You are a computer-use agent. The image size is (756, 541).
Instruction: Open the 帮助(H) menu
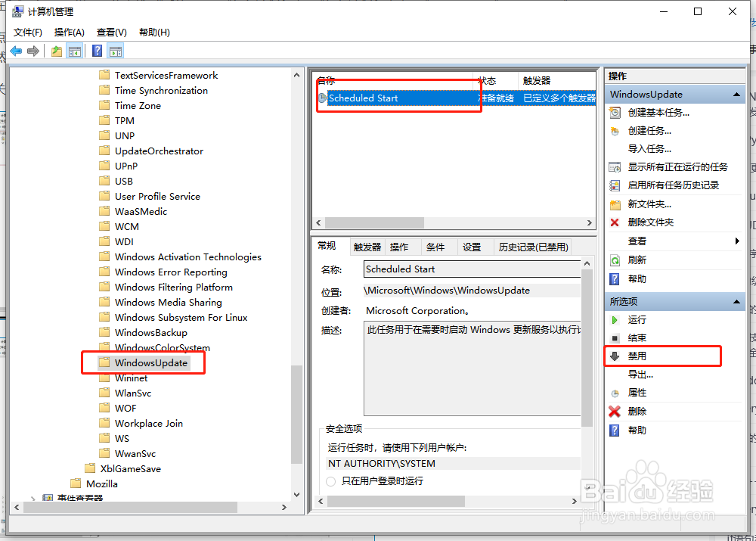pyautogui.click(x=154, y=33)
